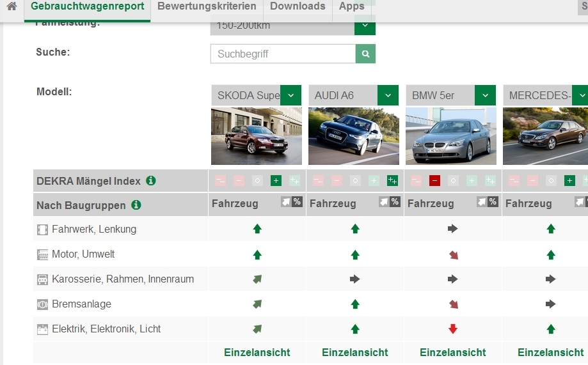
Task: Click Skoda's Bremsanlage diagonal-up arrow
Action: click(257, 304)
